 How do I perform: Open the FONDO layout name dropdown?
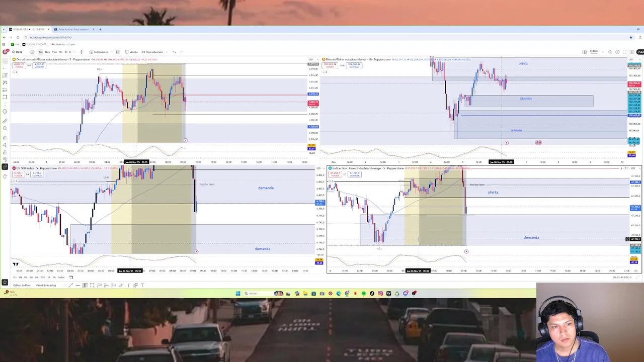click(603, 52)
